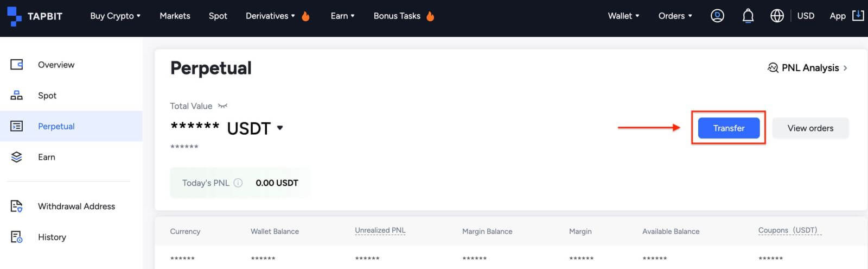Click the Perpetual icon in sidebar
868x269 pixels.
(17, 126)
